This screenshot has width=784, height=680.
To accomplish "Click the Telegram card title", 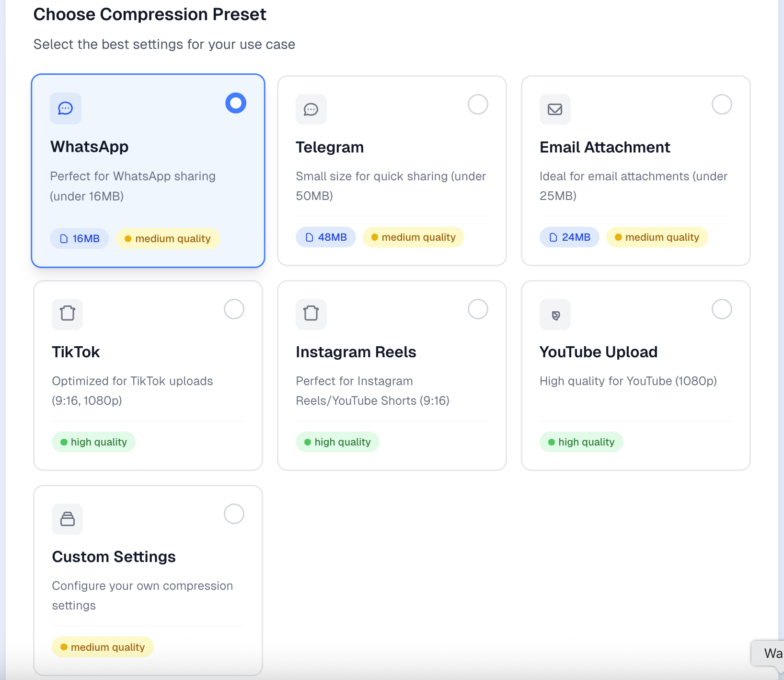I will coord(330,147).
